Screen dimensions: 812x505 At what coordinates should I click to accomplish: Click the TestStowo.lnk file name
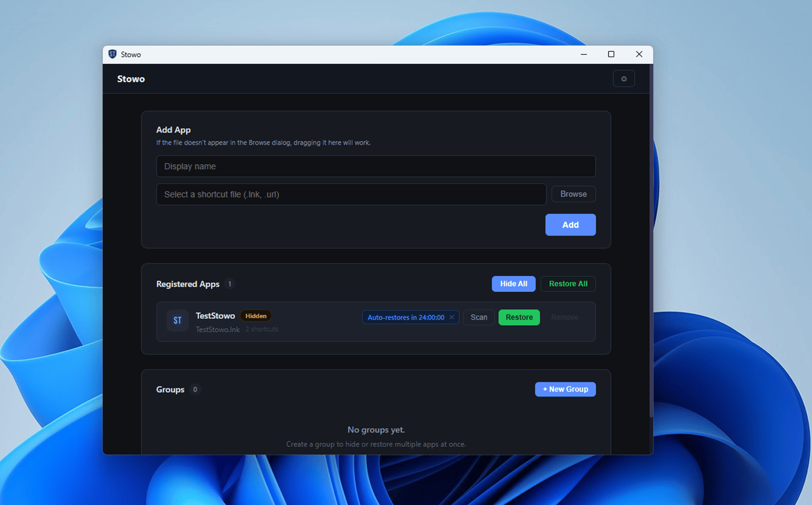click(x=218, y=329)
